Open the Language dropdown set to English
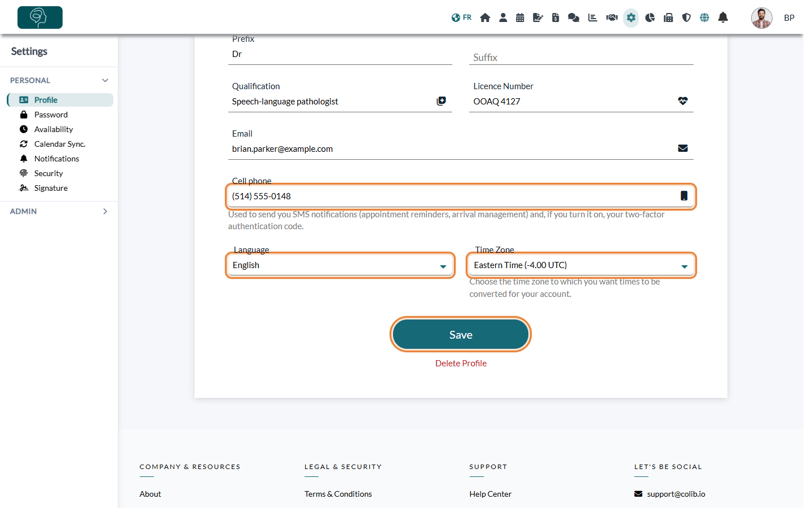This screenshot has width=812, height=508. 340,265
